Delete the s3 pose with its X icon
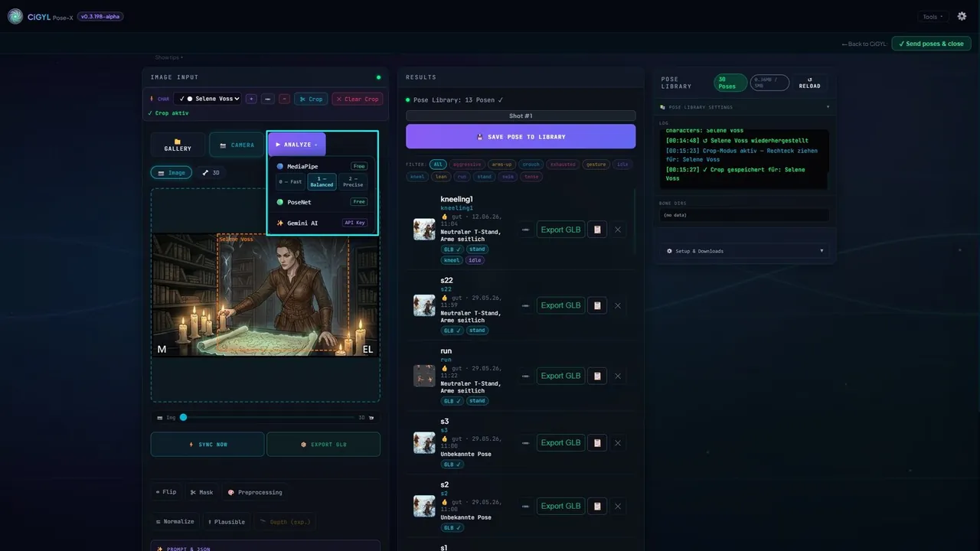The image size is (980, 551). pos(618,442)
